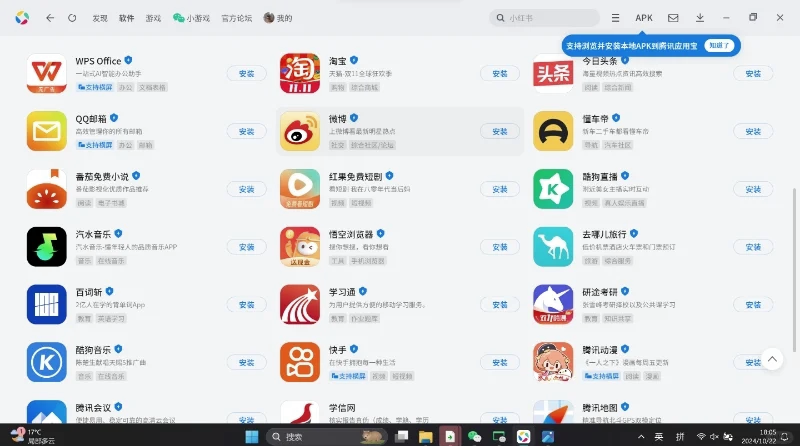Click the 腾讯会议 app name
This screenshot has height=446, width=800.
point(93,407)
